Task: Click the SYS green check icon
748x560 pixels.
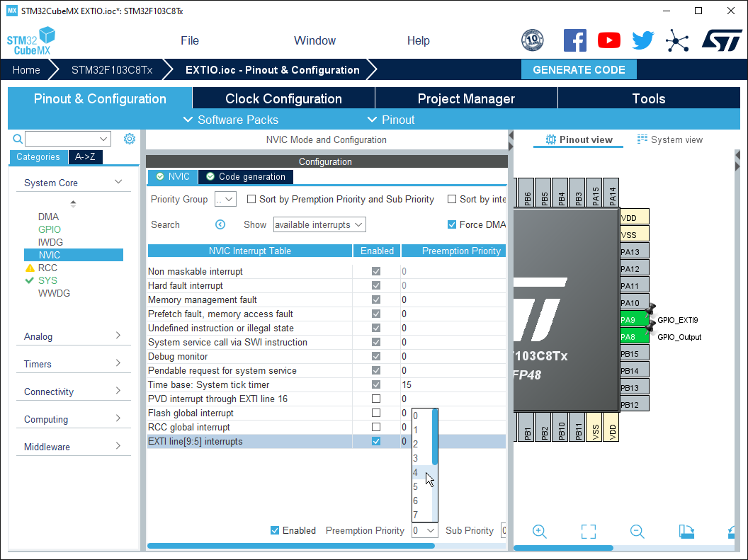Action: [30, 280]
